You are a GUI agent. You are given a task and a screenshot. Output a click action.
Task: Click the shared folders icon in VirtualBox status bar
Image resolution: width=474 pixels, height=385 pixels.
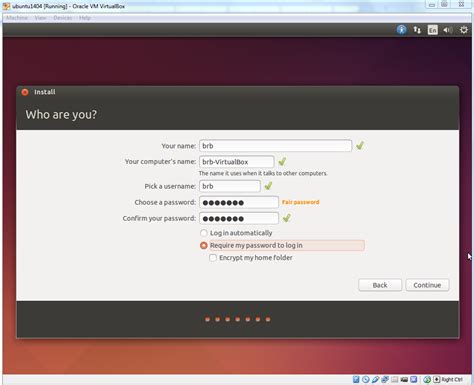coord(395,379)
